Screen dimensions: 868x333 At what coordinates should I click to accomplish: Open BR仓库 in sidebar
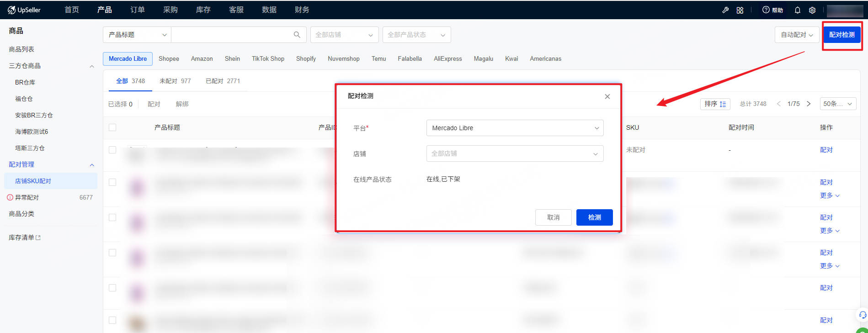pyautogui.click(x=25, y=82)
